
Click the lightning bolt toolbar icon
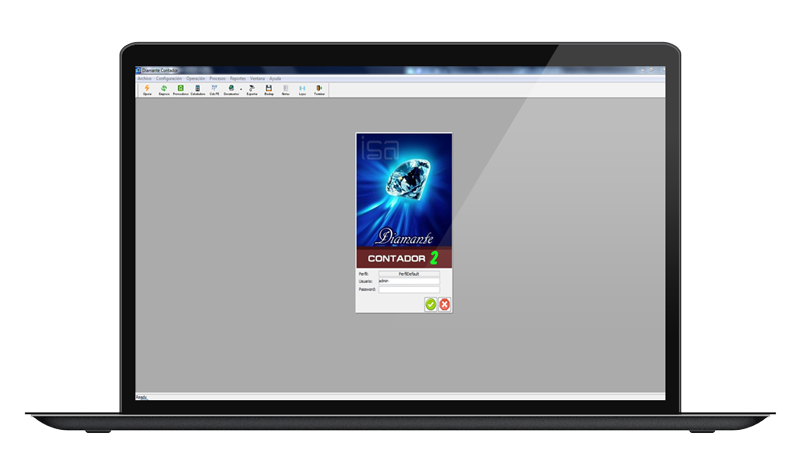(x=147, y=90)
